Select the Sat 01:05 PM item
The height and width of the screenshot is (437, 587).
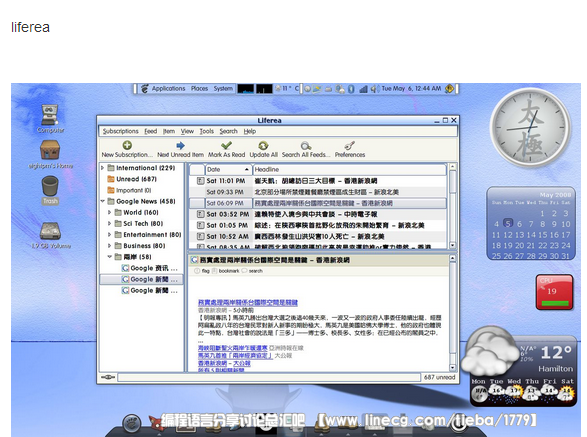318,225
